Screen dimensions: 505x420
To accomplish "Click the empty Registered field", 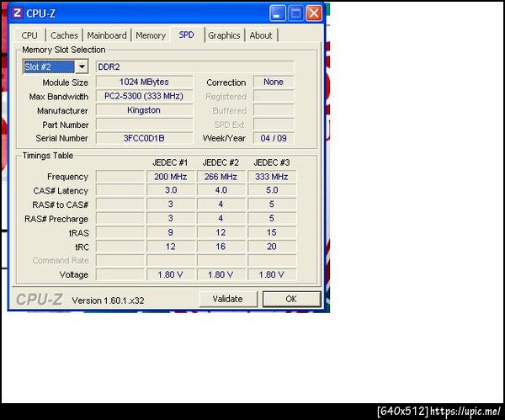I will (274, 96).
